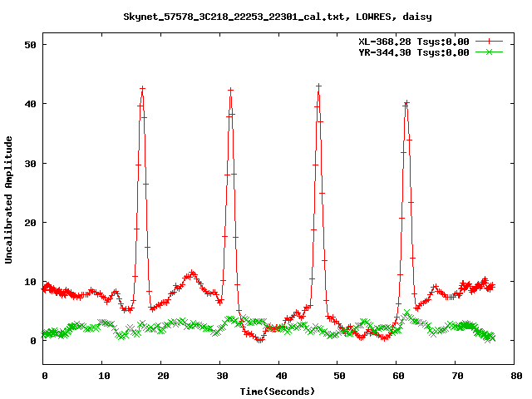This screenshot has width=532, height=399.
Task: Click the x-axis tick label 30
Action: [222, 376]
